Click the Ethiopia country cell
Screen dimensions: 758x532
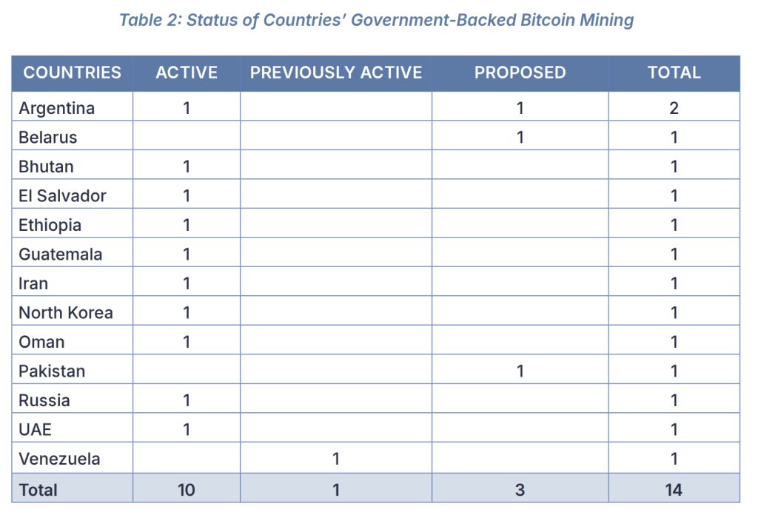[50, 225]
